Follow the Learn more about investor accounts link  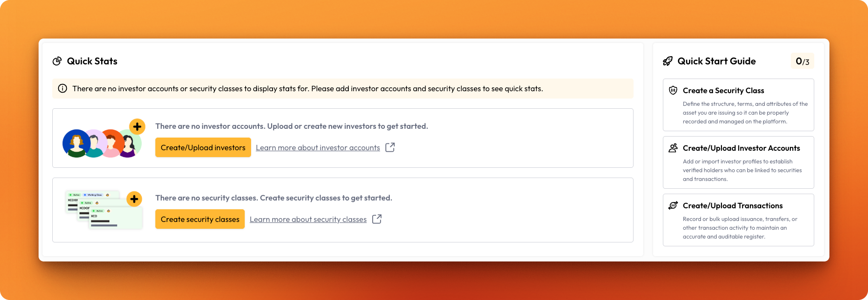coord(318,148)
